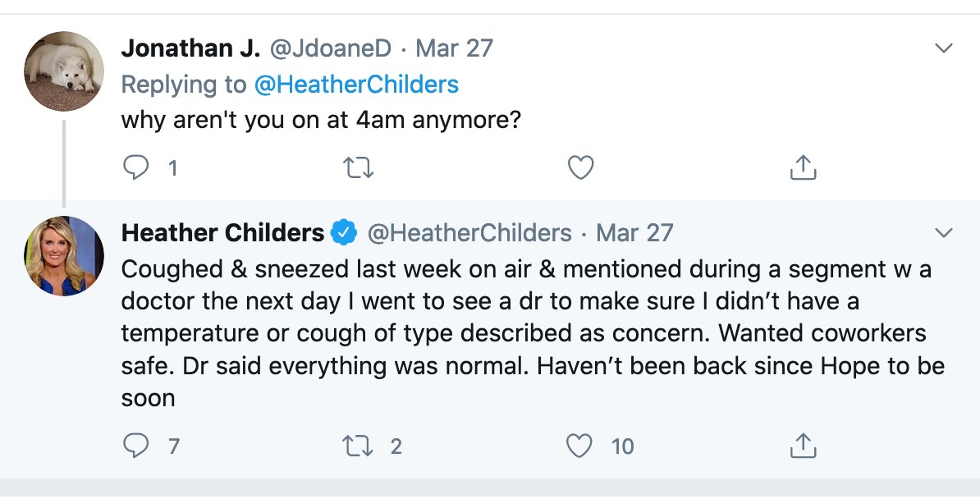Reply to Jonathan J.'s tweet
The image size is (980, 499).
pyautogui.click(x=136, y=167)
